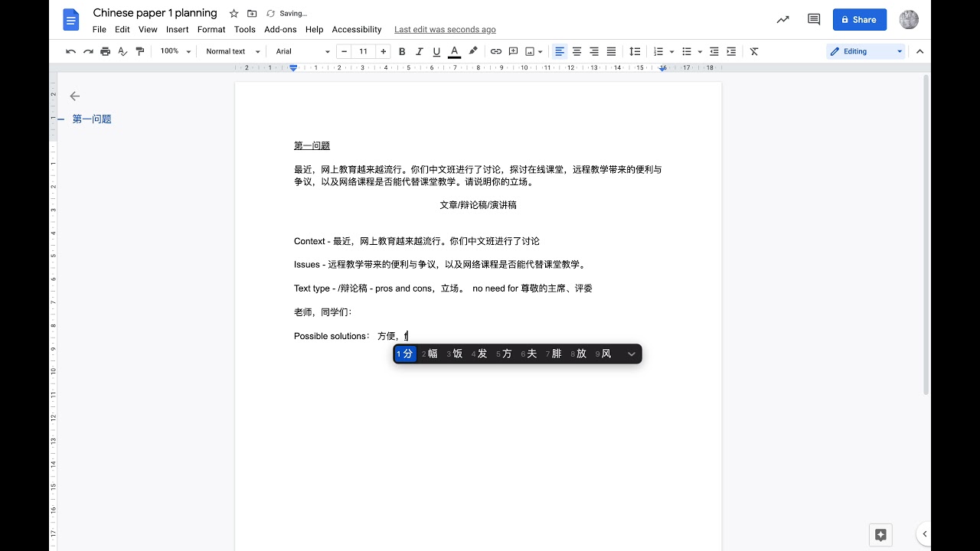980x551 pixels.
Task: Click the Undo icon in toolbar
Action: point(71,51)
